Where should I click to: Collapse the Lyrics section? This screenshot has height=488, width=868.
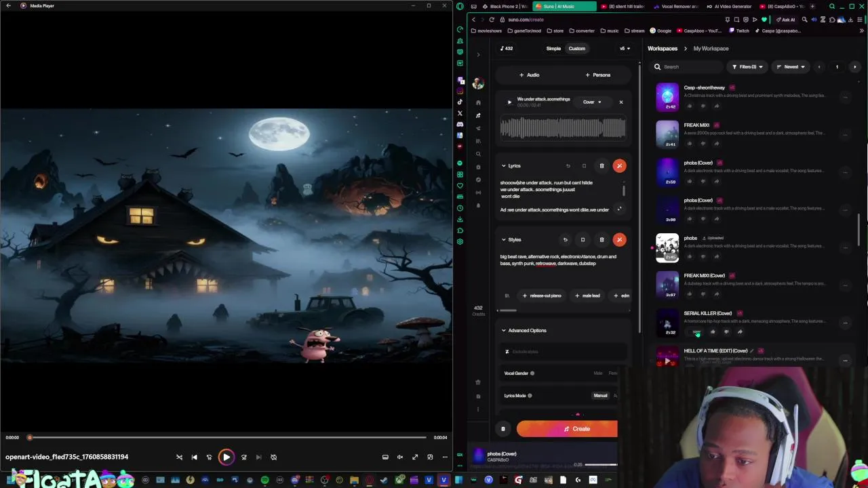tap(504, 165)
